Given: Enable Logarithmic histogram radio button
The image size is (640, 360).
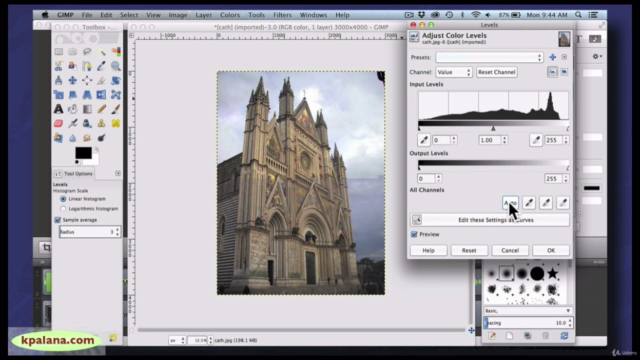Looking at the screenshot, I should (x=63, y=209).
